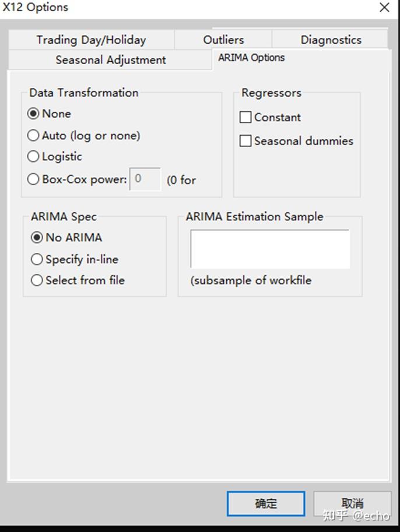Screen dimensions: 400x532
Task: Open the Outliers tab
Action: [x=223, y=40]
